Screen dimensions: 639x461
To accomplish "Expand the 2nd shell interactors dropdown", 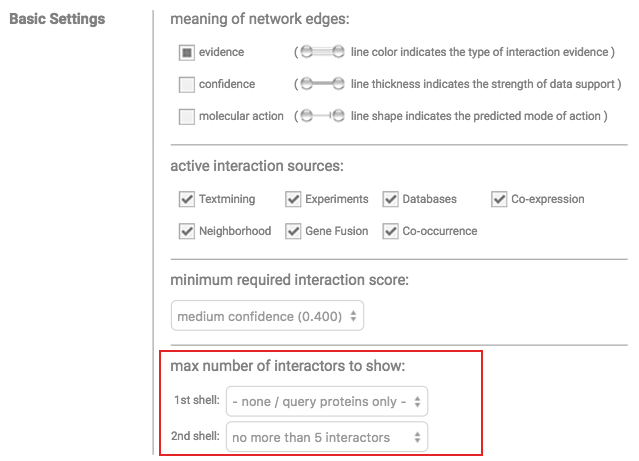I will tap(327, 437).
